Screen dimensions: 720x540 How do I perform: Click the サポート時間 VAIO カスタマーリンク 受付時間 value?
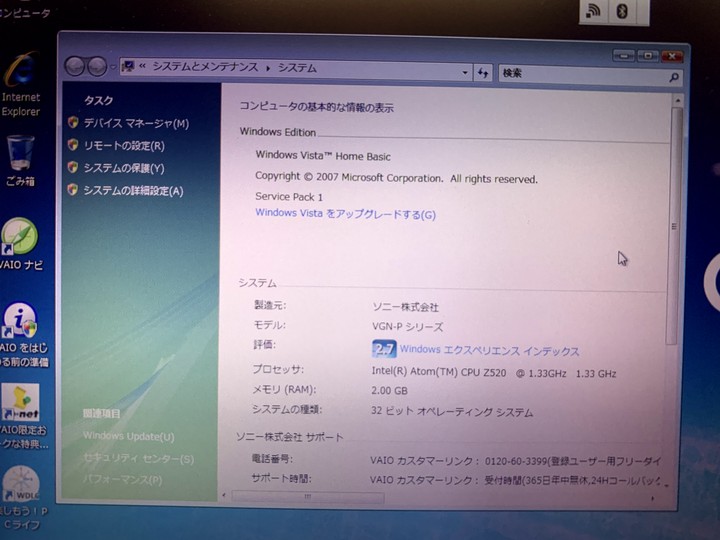coord(516,480)
